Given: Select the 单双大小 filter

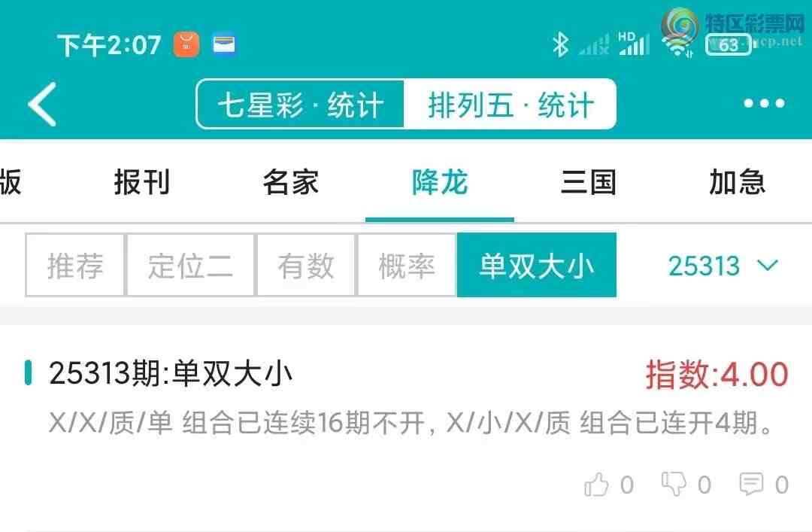Looking at the screenshot, I should [x=537, y=265].
